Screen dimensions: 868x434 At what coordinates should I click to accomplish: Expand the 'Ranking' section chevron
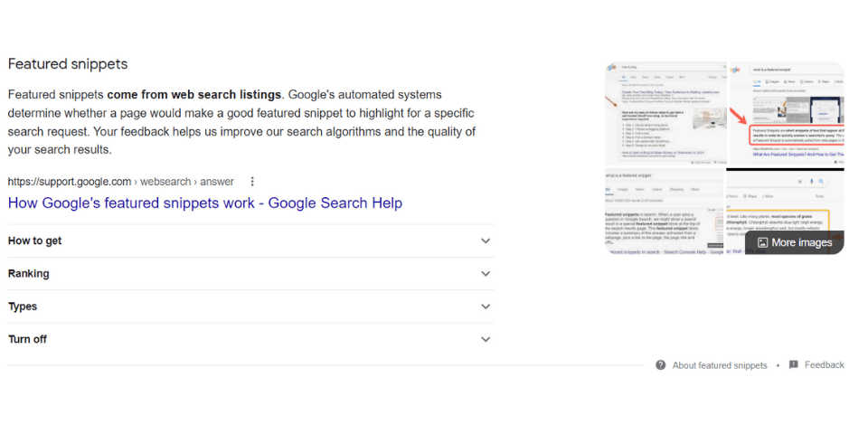coord(486,273)
